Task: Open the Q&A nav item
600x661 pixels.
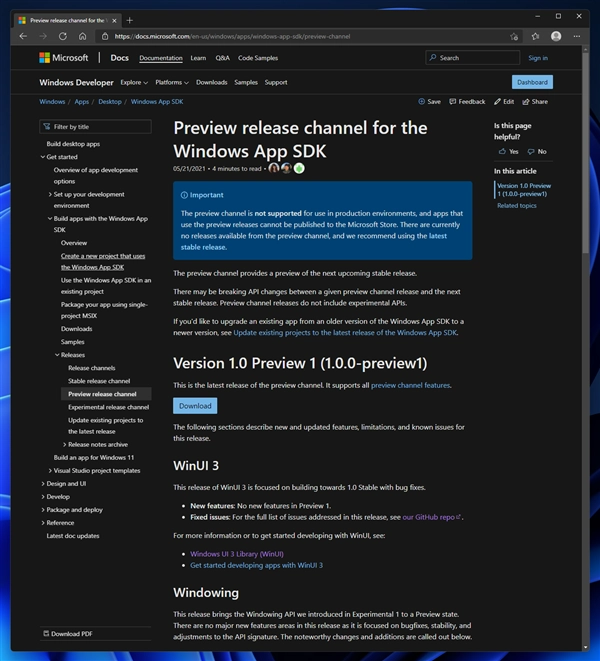Action: tap(223, 58)
